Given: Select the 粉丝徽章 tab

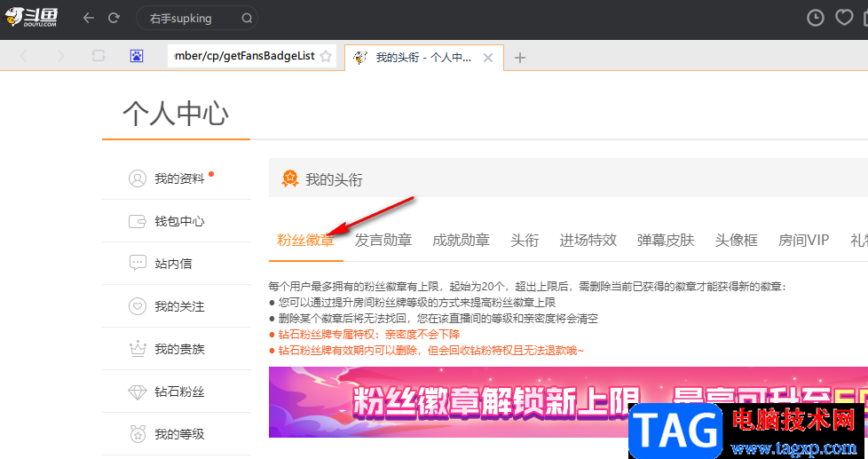Looking at the screenshot, I should 305,241.
